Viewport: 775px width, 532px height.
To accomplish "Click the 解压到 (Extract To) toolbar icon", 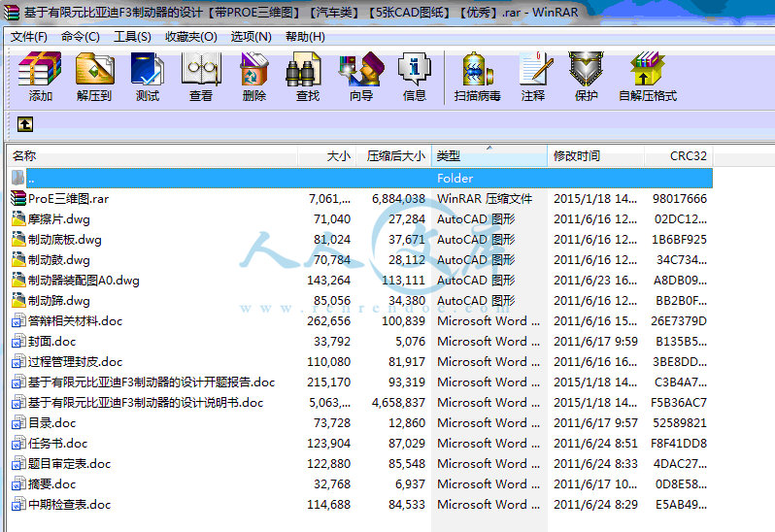I will click(x=94, y=69).
